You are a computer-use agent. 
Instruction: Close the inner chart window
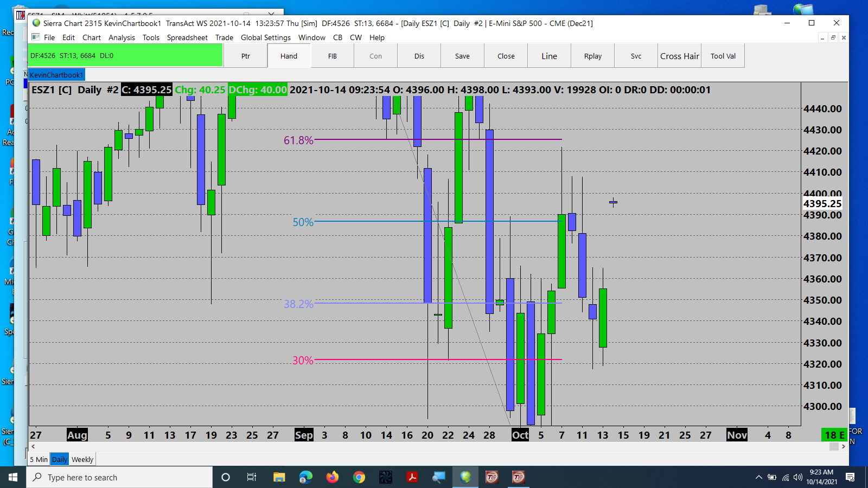point(844,37)
